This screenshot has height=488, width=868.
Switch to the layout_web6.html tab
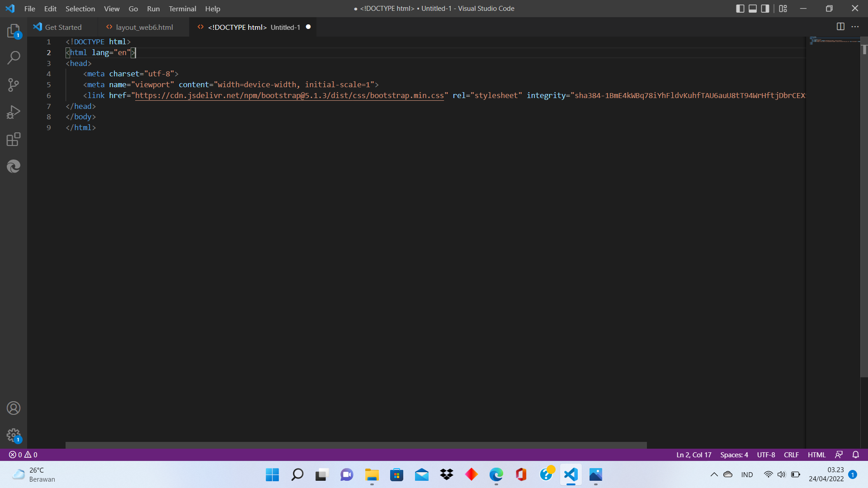pos(144,27)
